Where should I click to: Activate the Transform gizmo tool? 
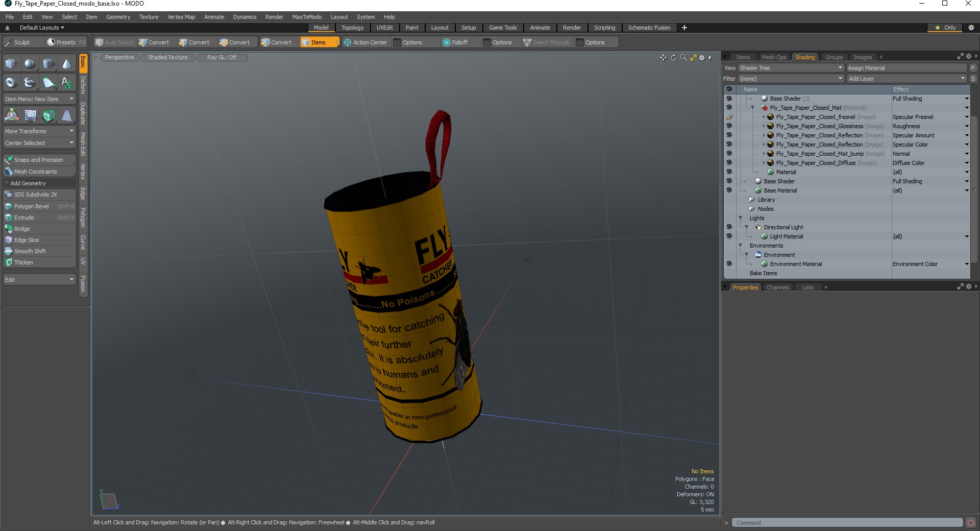[11, 115]
